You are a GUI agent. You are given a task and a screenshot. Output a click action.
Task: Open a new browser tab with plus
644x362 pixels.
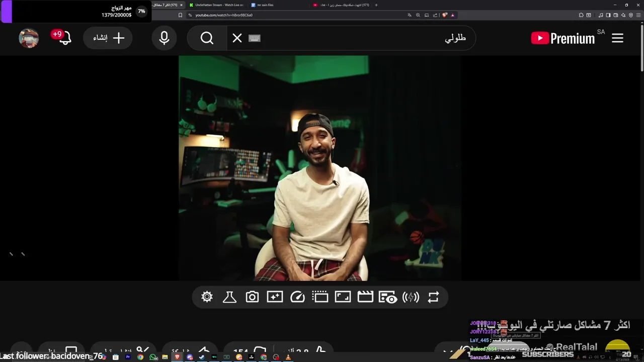[x=376, y=5]
